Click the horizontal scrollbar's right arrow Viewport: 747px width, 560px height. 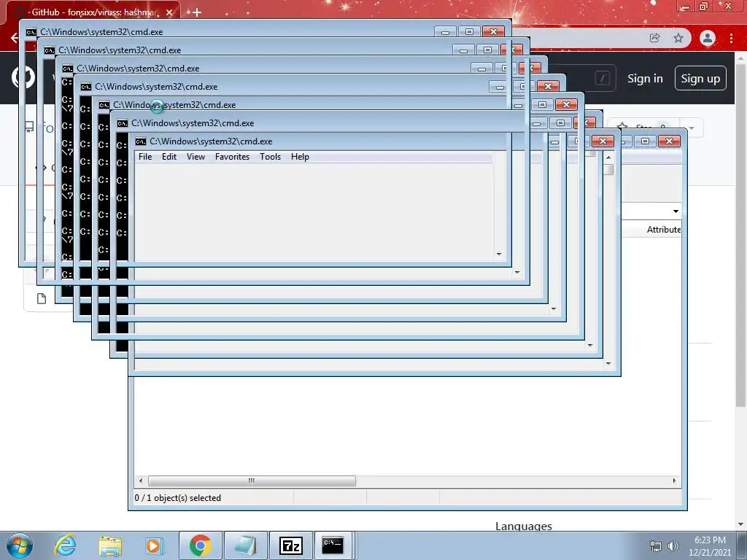[674, 481]
